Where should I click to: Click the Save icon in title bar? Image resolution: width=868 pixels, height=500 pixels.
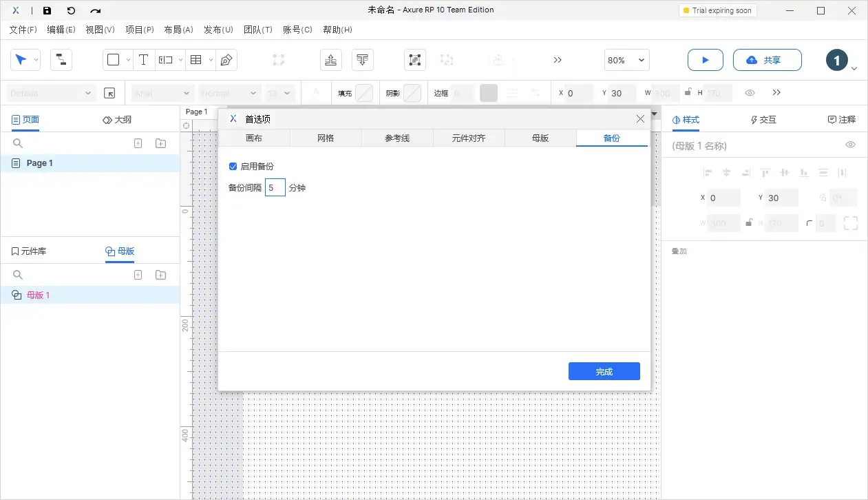(47, 11)
